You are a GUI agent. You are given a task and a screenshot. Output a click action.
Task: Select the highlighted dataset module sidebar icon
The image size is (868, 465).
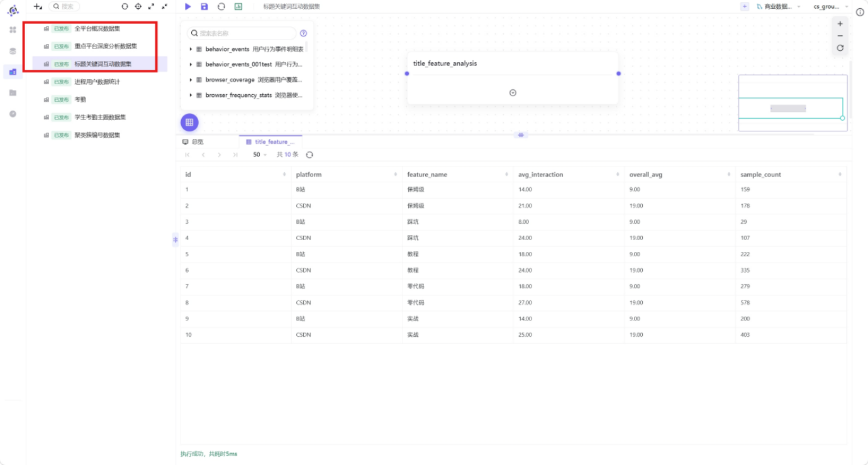tap(13, 72)
